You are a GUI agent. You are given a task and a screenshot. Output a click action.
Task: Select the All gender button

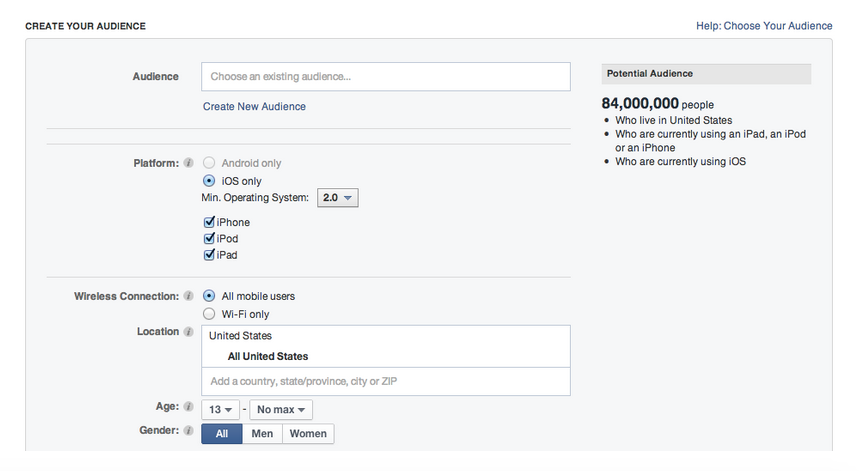click(222, 434)
